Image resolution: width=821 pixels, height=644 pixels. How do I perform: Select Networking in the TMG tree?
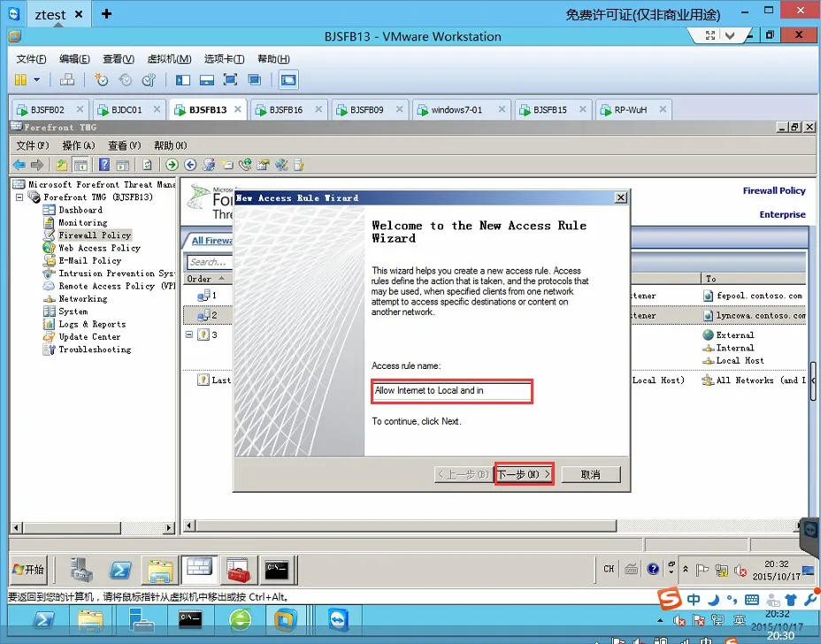[83, 299]
